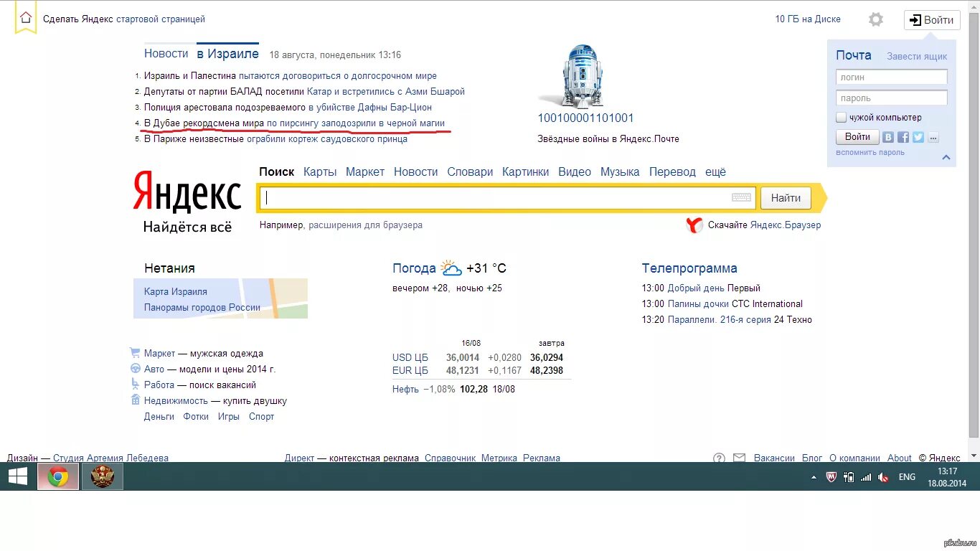Screen dimensions: 980x551
Task: Switch to Chrome in the taskbar
Action: pos(58,476)
